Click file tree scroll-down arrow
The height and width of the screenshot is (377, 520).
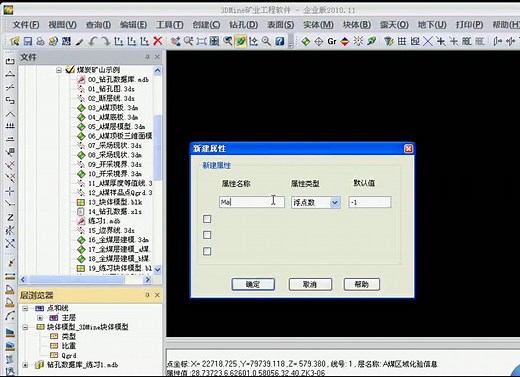[x=157, y=269]
